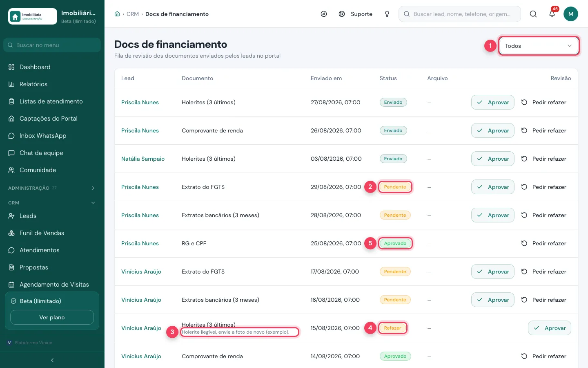Click CRM breadcrumb link

tap(133, 14)
